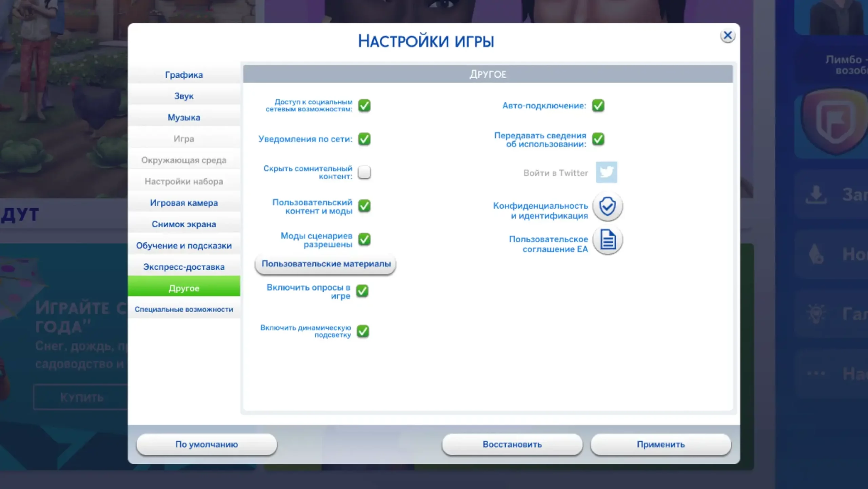Open the privacy shield icon
The width and height of the screenshot is (868, 489).
point(607,206)
